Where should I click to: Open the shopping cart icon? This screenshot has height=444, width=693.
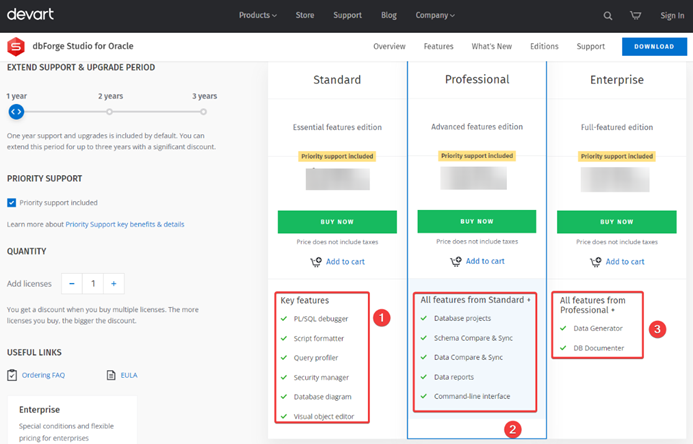(635, 16)
